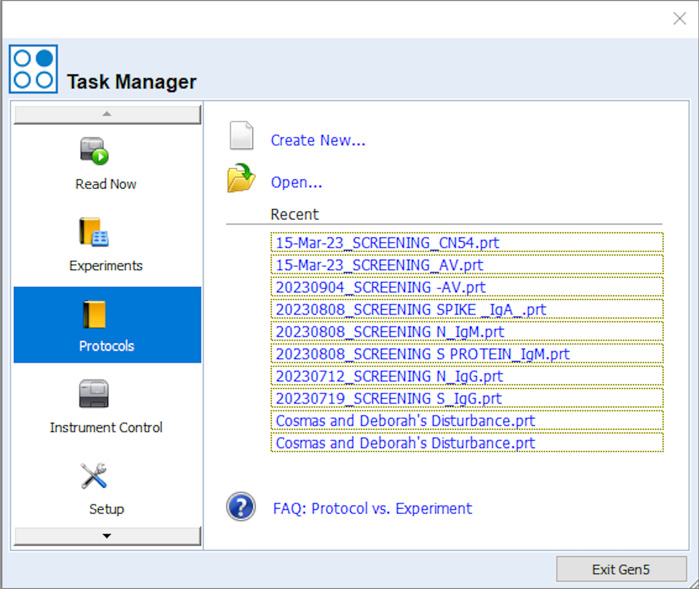The height and width of the screenshot is (589, 699).
Task: Open 20230808_SCREENING N_IgM.prt recent file
Action: coord(467,331)
